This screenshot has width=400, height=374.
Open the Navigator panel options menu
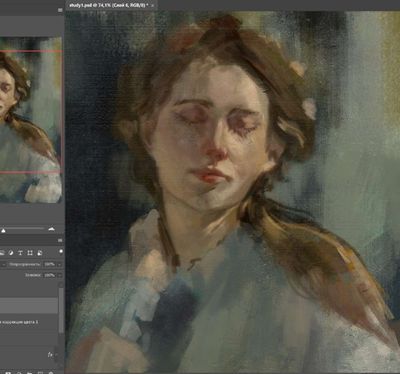(60, 10)
